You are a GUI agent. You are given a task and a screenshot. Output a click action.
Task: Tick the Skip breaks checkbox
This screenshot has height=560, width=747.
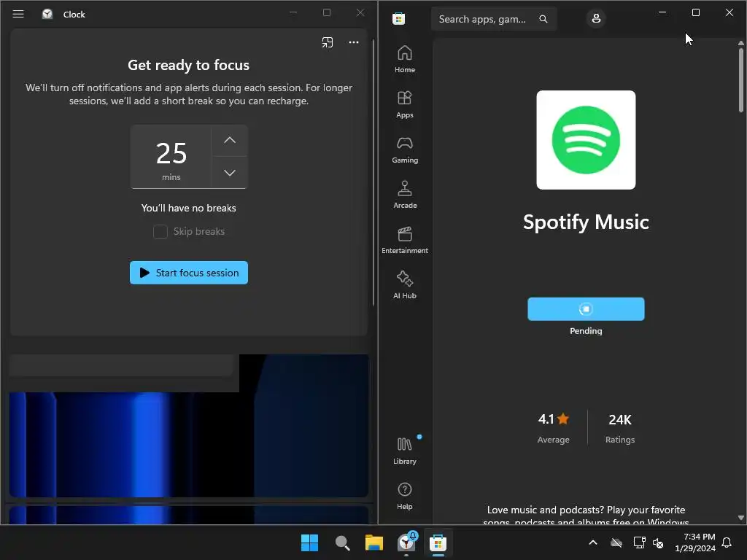tap(160, 232)
